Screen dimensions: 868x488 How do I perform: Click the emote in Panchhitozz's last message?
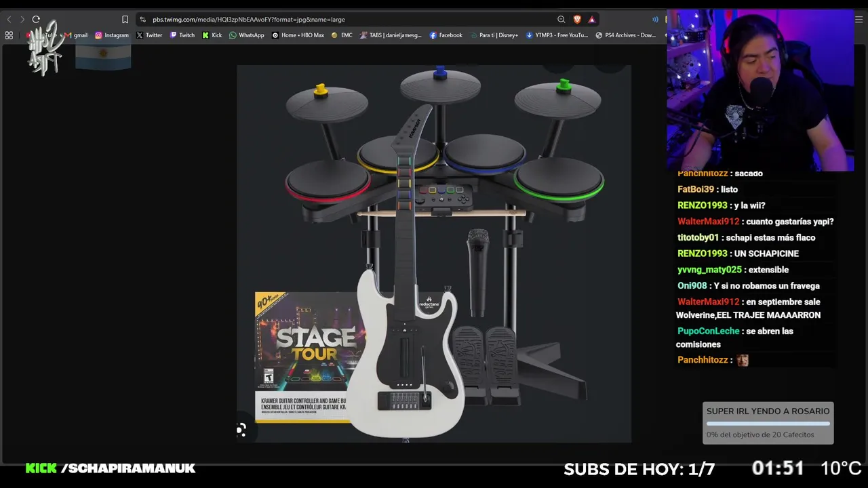[x=743, y=361]
